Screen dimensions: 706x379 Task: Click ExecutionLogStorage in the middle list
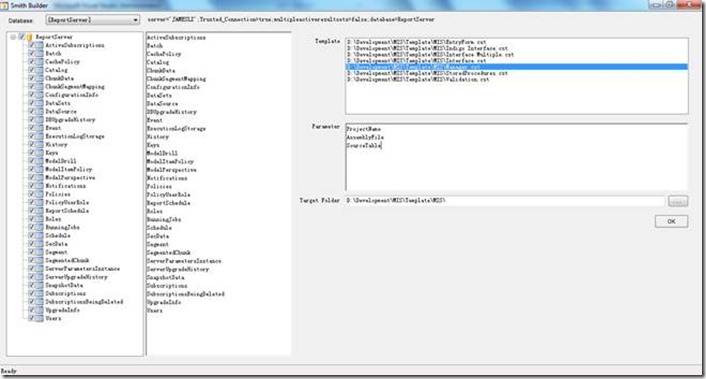(176, 128)
